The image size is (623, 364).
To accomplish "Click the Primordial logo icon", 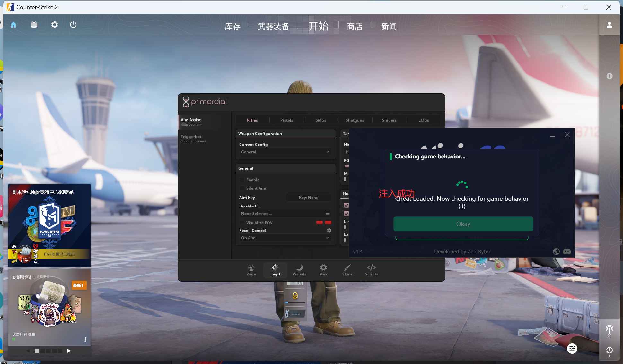I will pyautogui.click(x=185, y=101).
